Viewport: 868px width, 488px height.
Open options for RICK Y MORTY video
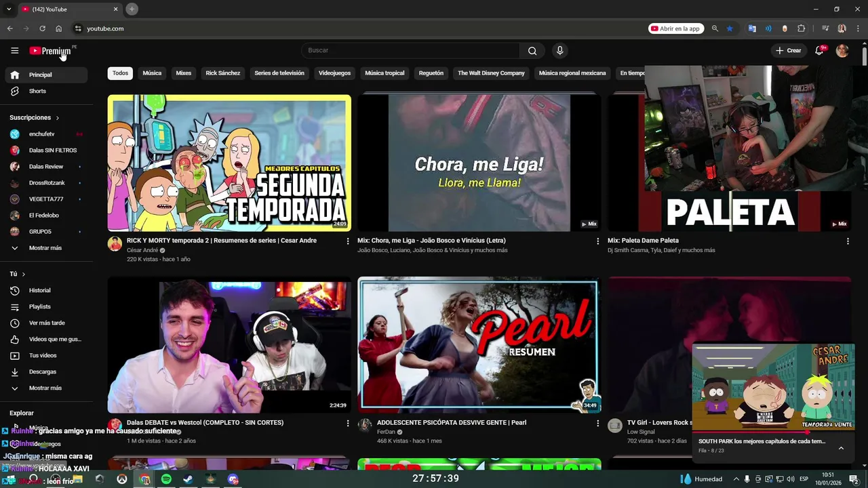click(348, 241)
